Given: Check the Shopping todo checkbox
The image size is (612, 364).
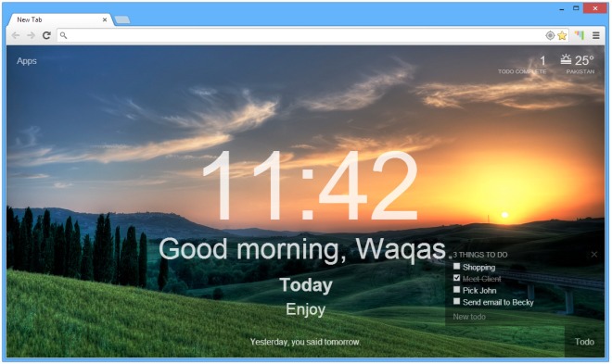Looking at the screenshot, I should (456, 267).
